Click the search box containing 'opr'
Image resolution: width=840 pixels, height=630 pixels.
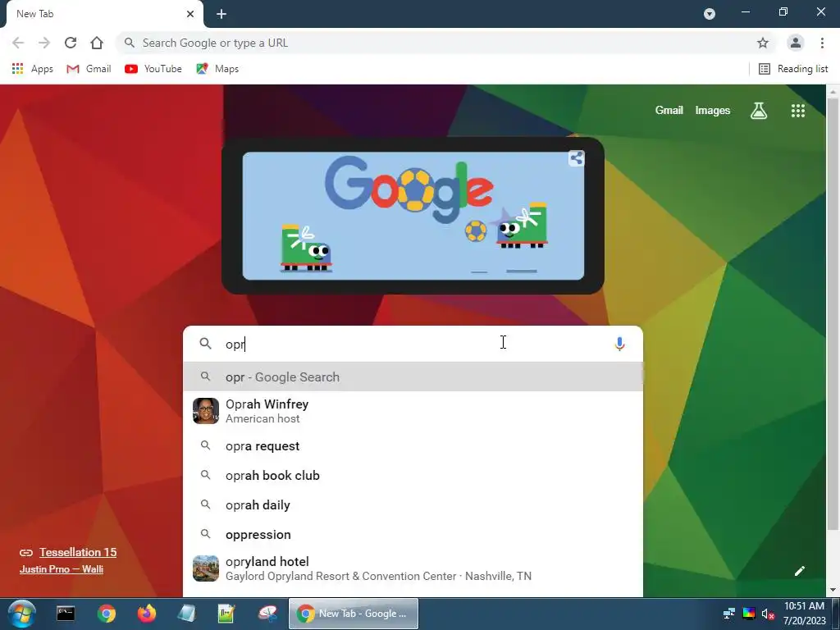click(x=413, y=344)
